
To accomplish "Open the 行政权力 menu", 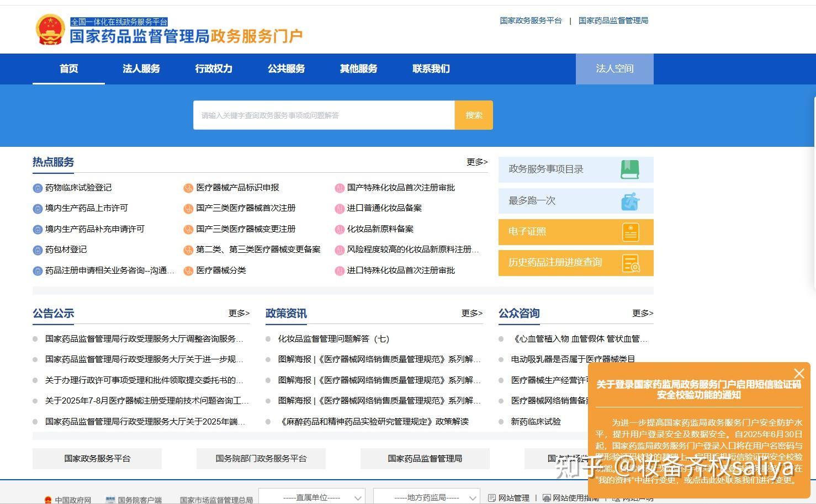I will coord(214,69).
